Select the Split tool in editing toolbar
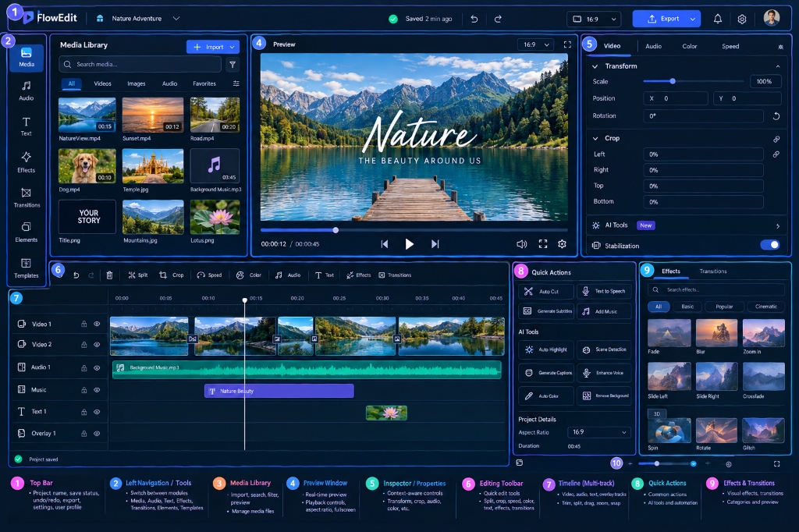The height and width of the screenshot is (532, 799). pos(137,275)
